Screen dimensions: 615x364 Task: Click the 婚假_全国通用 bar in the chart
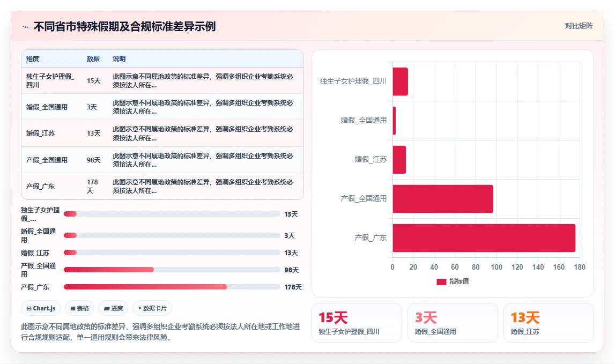click(x=394, y=121)
